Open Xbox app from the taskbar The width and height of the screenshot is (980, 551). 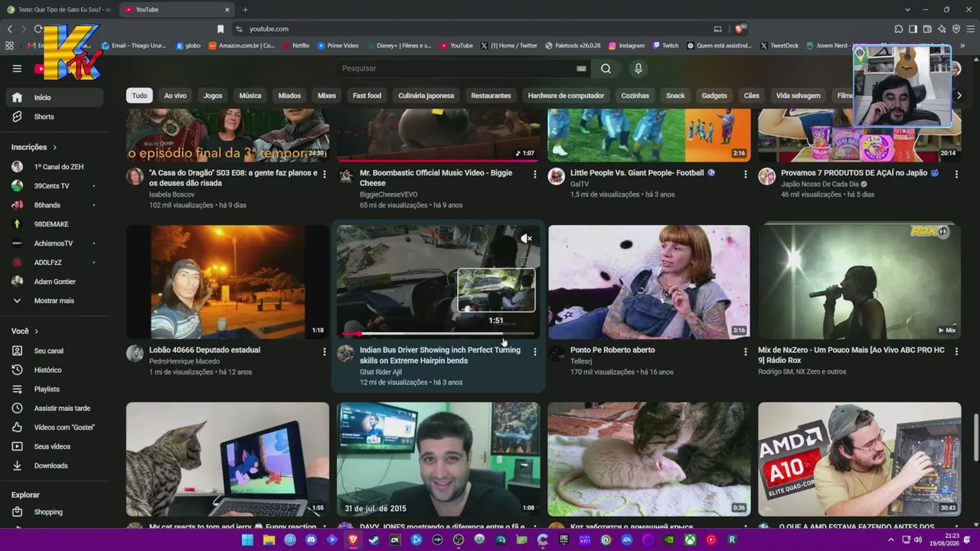[x=690, y=540]
